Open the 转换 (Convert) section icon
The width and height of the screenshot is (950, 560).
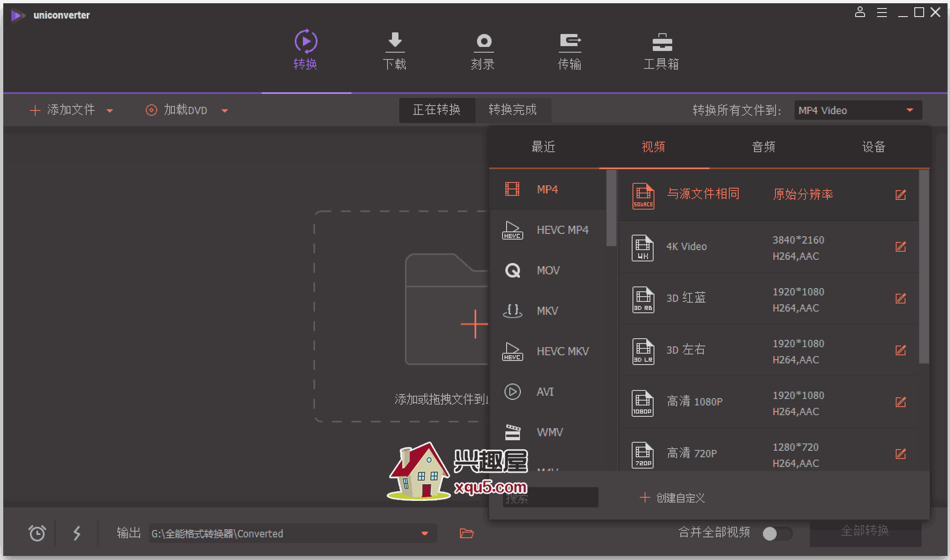coord(306,41)
